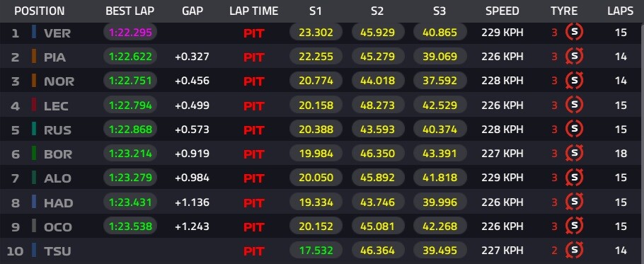Click the red team color bar beside LEC

click(34, 105)
